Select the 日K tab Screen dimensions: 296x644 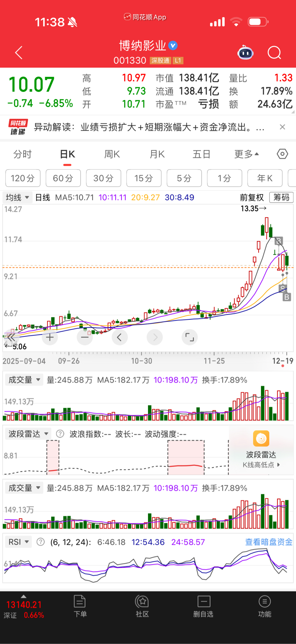tap(67, 154)
